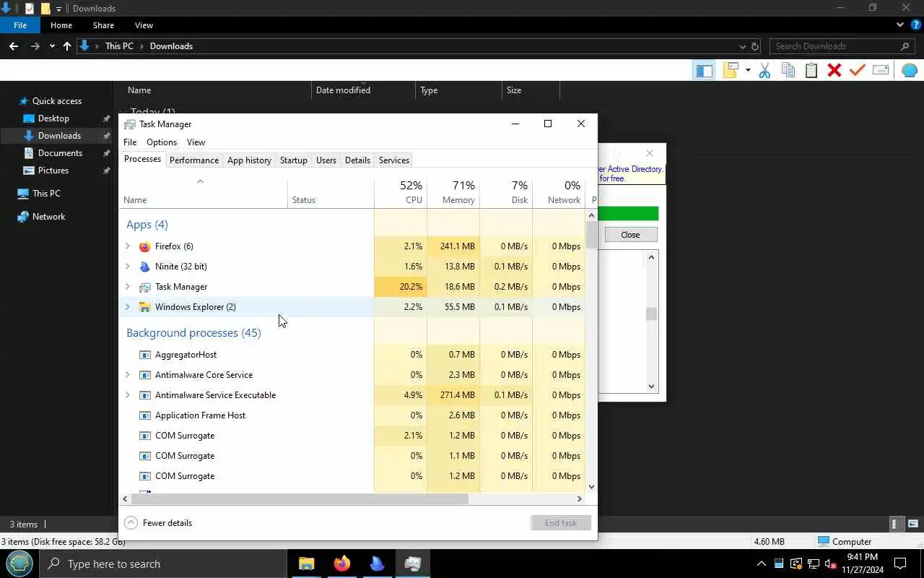924x578 pixels.
Task: Open the recent locations dropdown arrow
Action: pos(52,46)
